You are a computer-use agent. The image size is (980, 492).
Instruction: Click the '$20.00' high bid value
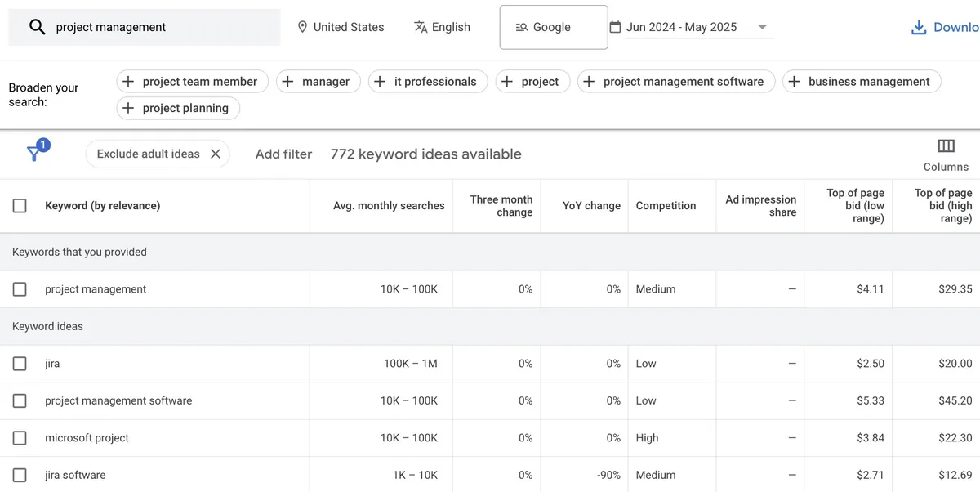(955, 364)
